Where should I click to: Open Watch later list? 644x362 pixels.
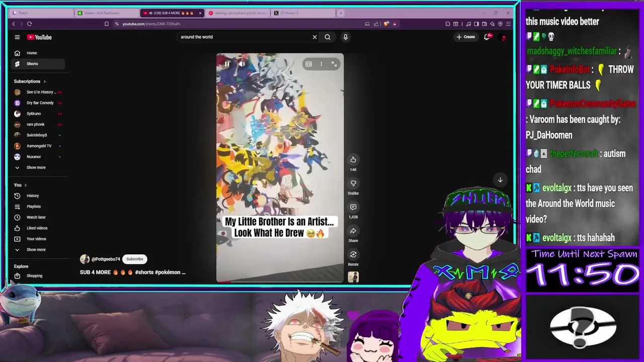[x=38, y=217]
